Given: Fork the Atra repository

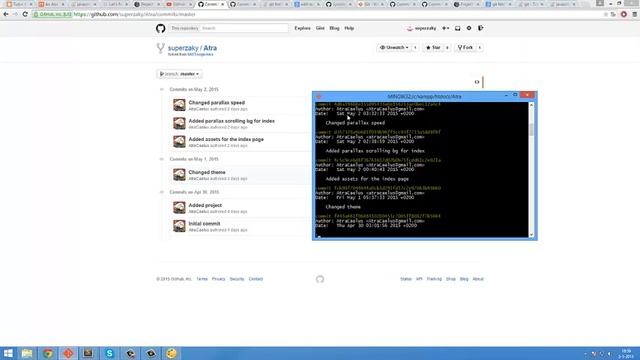Looking at the screenshot, I should coord(465,48).
